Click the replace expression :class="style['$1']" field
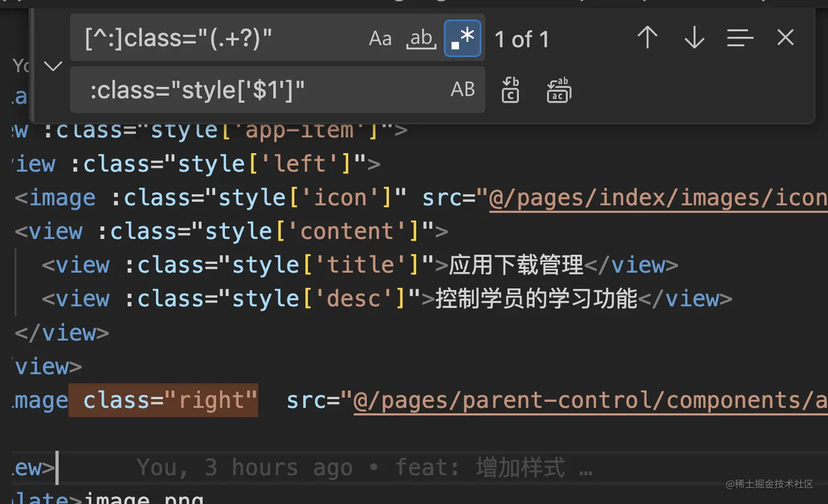Image resolution: width=828 pixels, height=504 pixels. point(219,90)
